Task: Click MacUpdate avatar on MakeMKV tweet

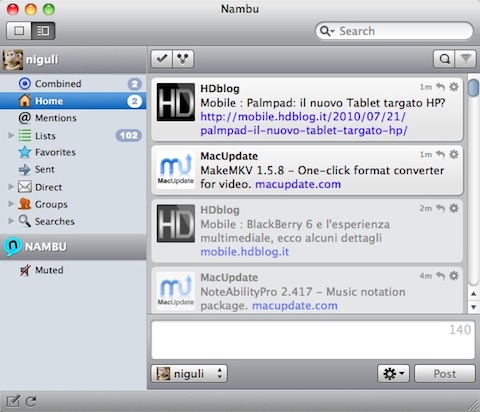Action: click(x=176, y=170)
